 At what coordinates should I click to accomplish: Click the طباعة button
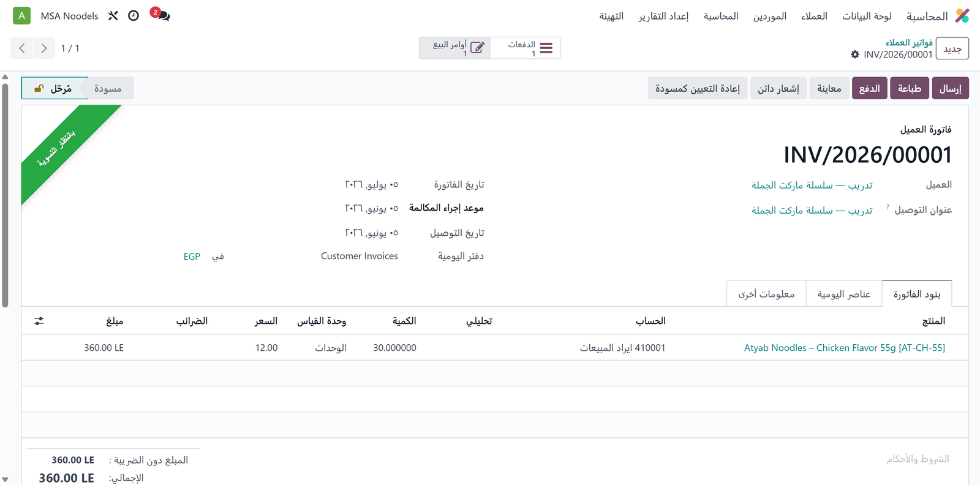pos(910,88)
